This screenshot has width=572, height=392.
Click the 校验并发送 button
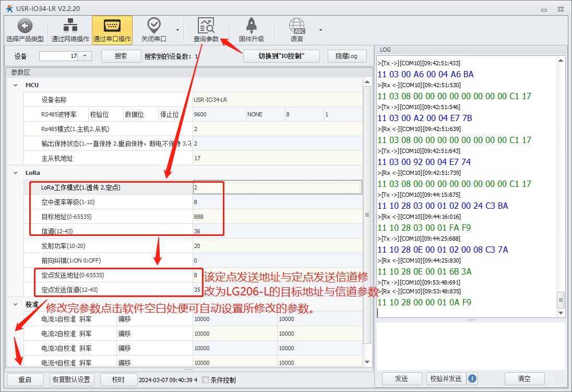tap(446, 378)
